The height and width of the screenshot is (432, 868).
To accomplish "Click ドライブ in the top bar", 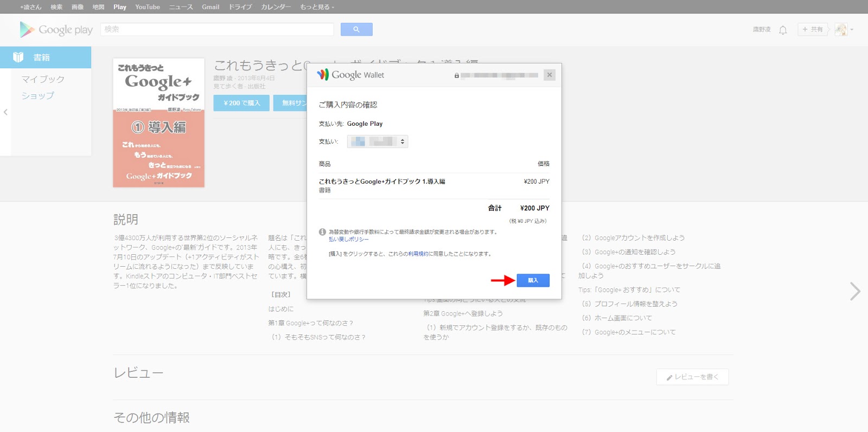I will pyautogui.click(x=240, y=7).
